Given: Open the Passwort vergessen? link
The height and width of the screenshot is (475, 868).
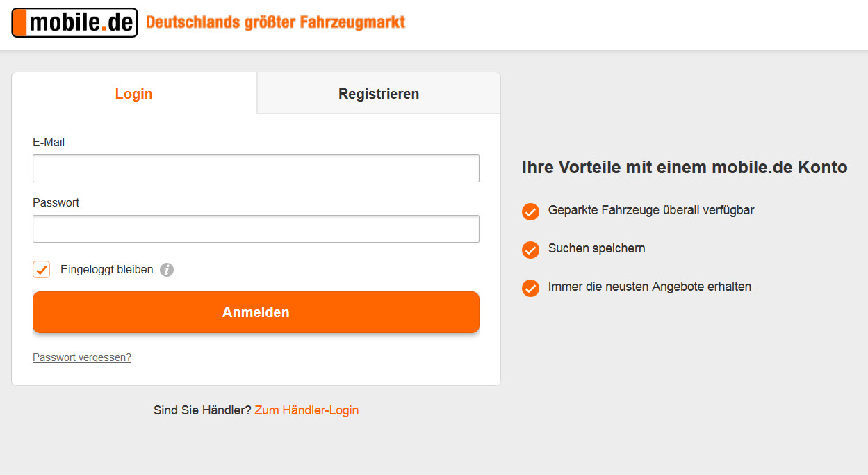Looking at the screenshot, I should pyautogui.click(x=82, y=357).
